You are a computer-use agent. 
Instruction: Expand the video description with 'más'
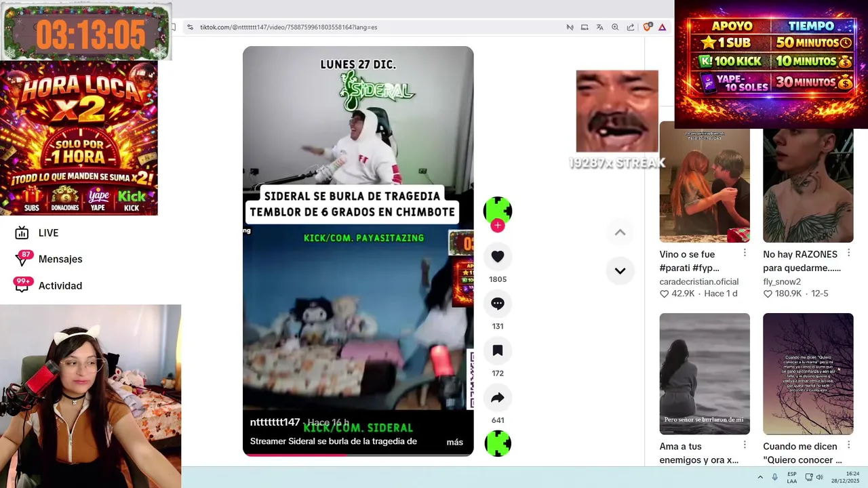click(x=454, y=442)
